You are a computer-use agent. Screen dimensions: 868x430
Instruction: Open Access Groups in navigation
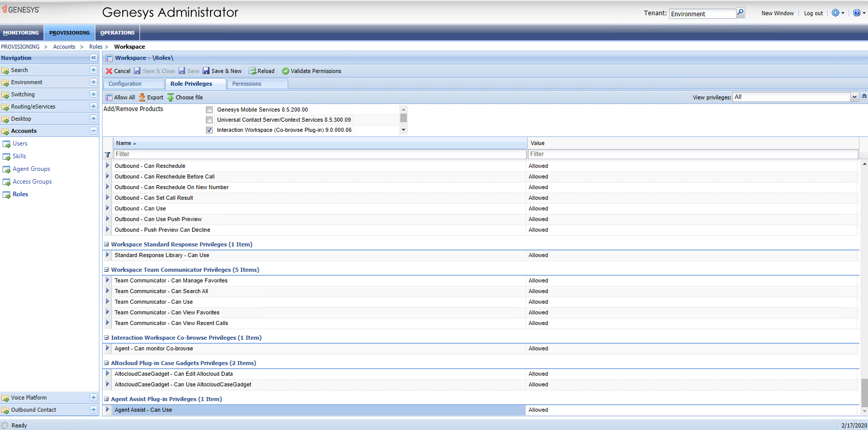click(x=32, y=182)
